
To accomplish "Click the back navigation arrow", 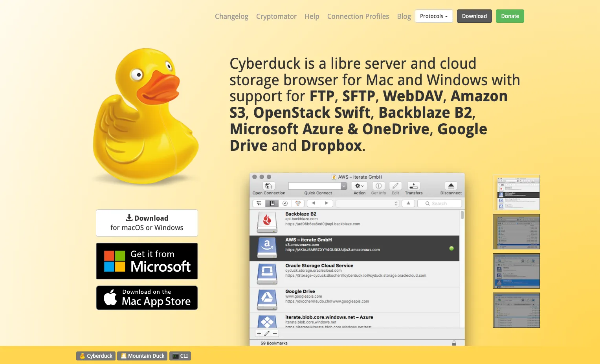I will pos(314,203).
